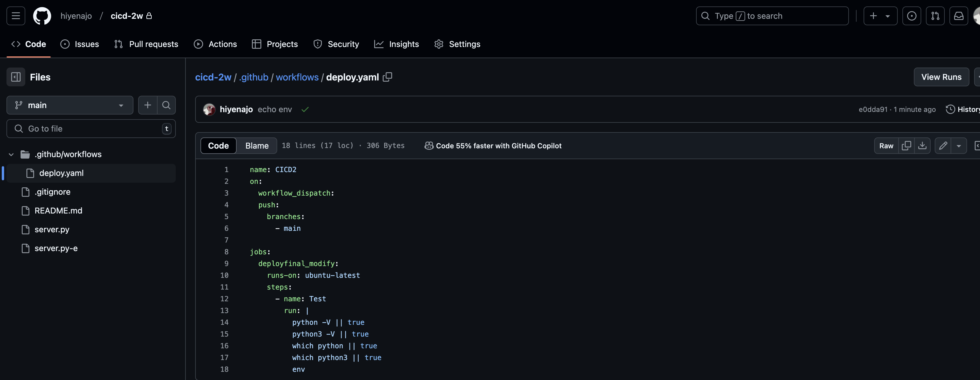Open hiyenajo's avatar on the commit
The height and width of the screenshot is (380, 980).
[209, 110]
